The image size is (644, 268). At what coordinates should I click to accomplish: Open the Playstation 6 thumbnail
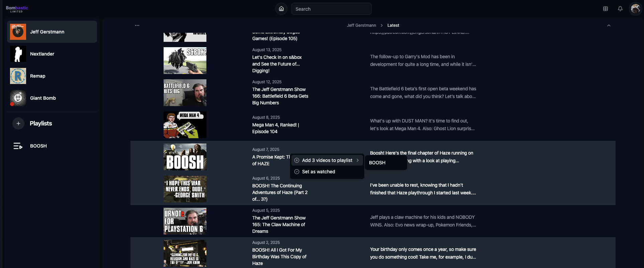(x=185, y=221)
